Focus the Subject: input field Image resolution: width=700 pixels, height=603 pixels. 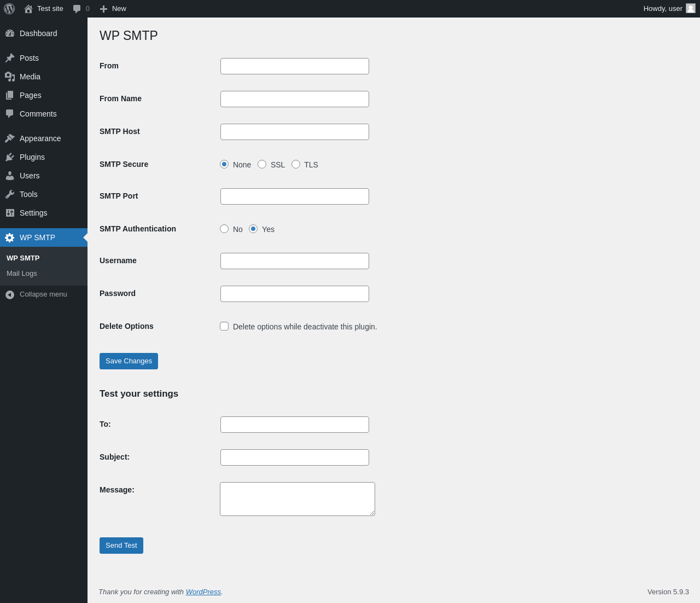click(295, 457)
